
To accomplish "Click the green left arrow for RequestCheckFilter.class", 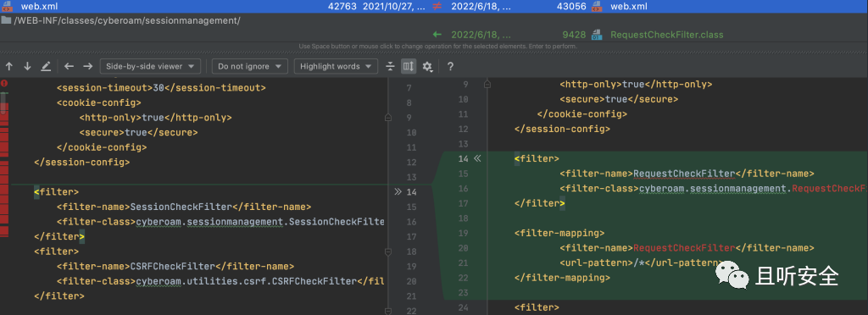I will point(437,34).
